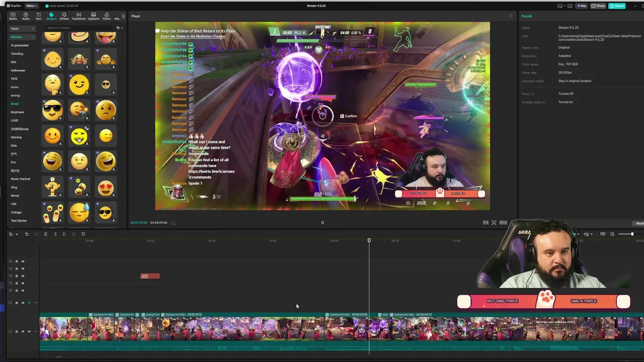Open the player Ratio button
The width and height of the screenshot is (644, 362).
503,223
